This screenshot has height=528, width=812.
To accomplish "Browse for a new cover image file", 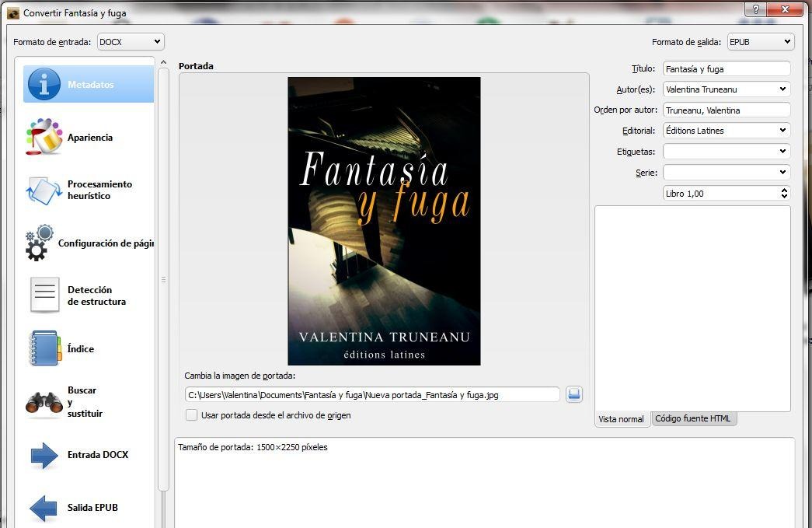I will [574, 394].
